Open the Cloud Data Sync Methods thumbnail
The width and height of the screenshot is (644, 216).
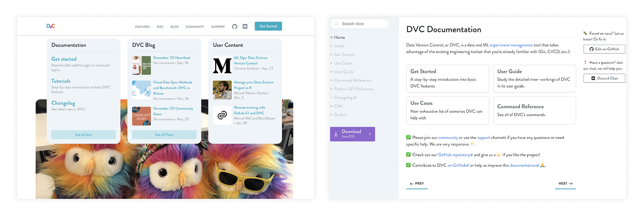click(141, 90)
